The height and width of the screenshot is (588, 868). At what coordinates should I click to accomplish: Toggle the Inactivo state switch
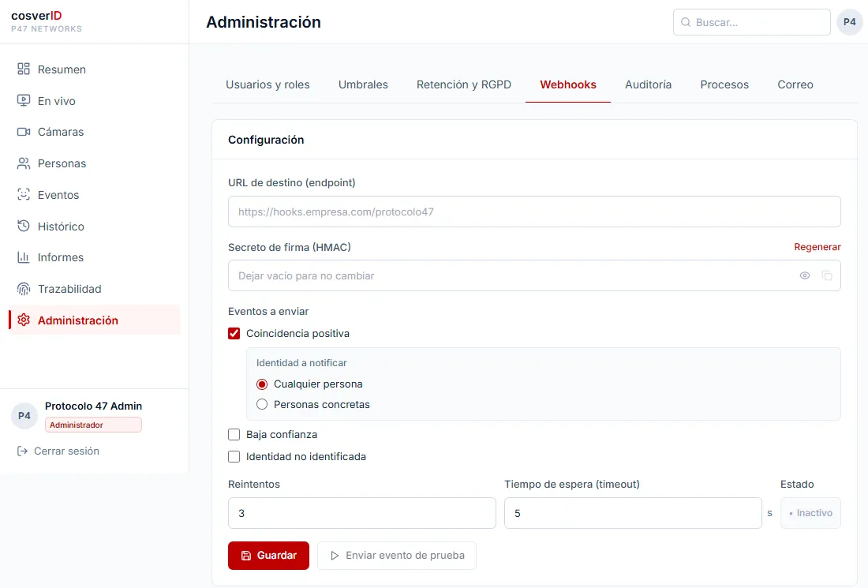810,513
